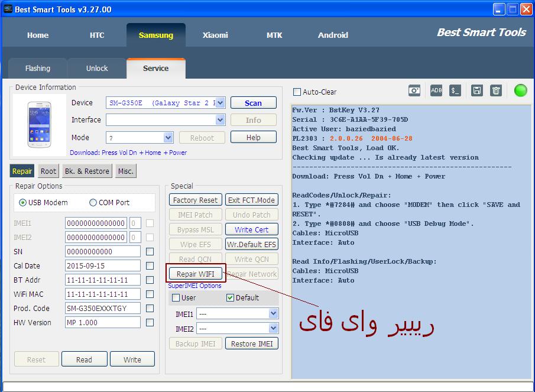535x392 pixels.
Task: Expand the SuperIMEI IMEI1 dropdown
Action: (273, 313)
